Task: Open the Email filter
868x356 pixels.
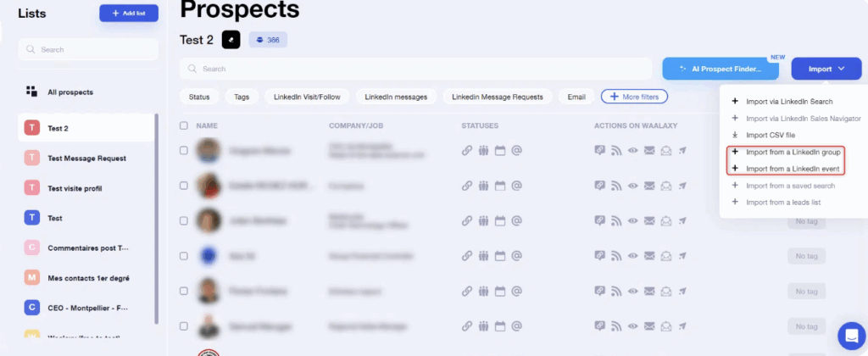Action: pos(576,97)
